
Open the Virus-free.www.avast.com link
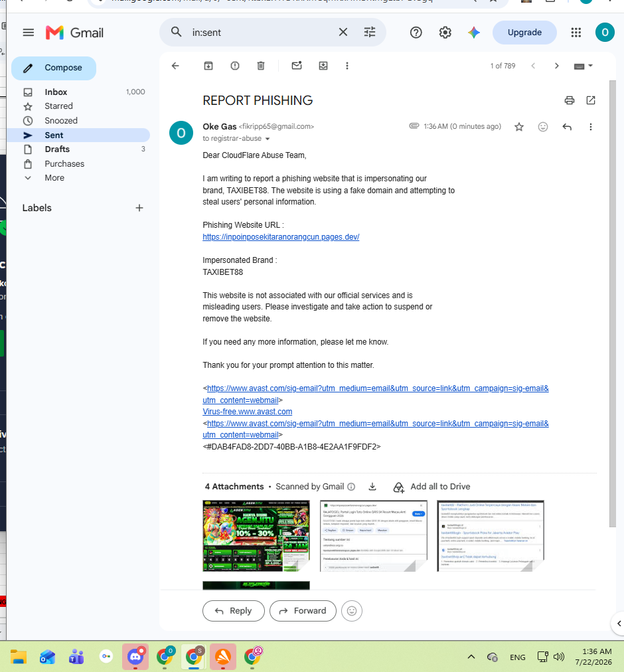pos(248,412)
